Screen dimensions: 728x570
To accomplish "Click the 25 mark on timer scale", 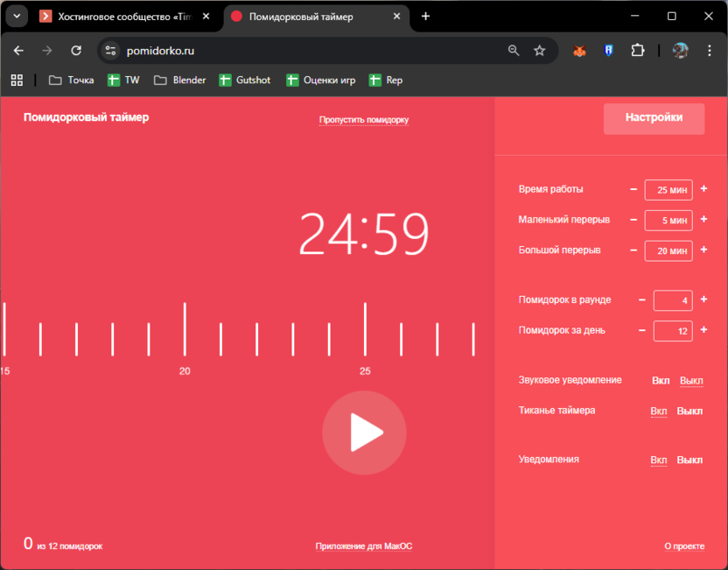I will pos(365,370).
